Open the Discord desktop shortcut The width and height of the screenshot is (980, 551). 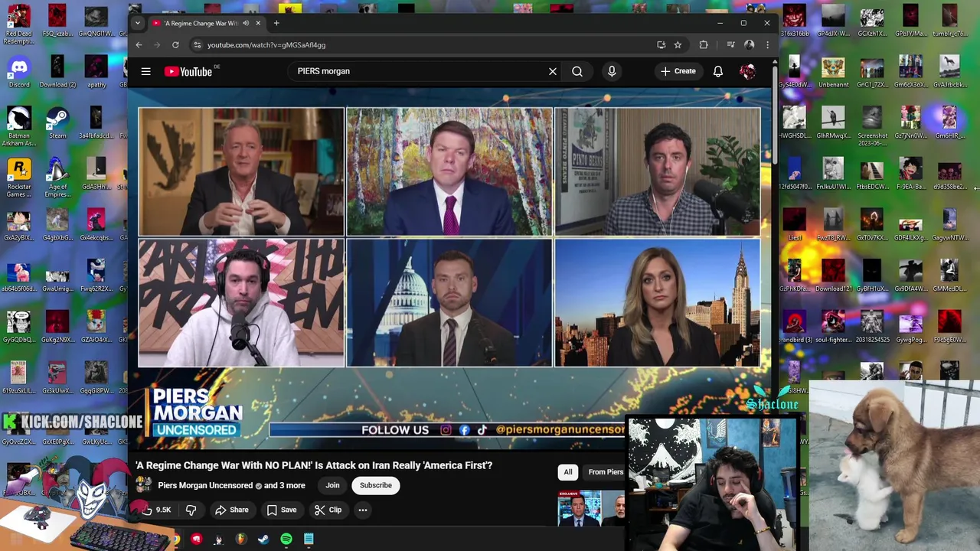coord(19,73)
